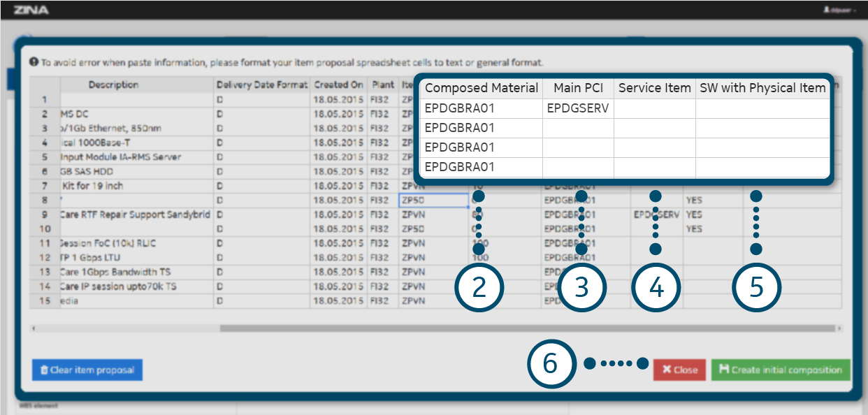
Task: Click the numbered circle 6 callout
Action: click(551, 363)
